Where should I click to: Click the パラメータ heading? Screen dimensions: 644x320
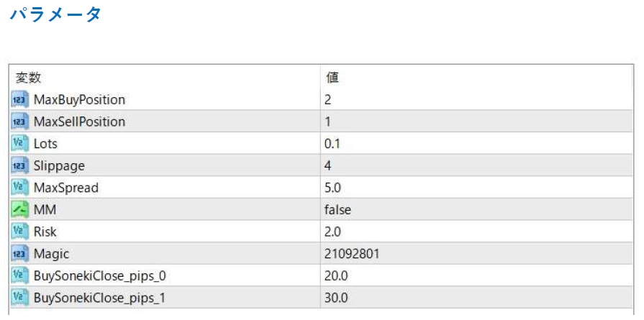click(55, 14)
